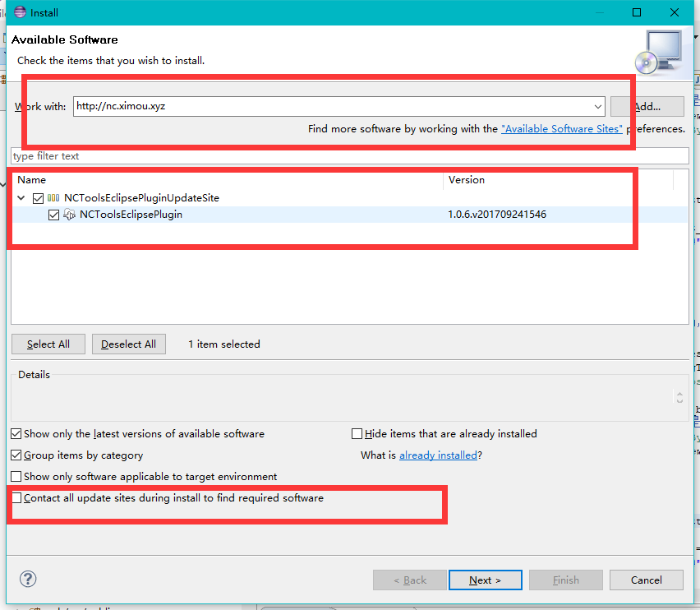This screenshot has height=610, width=700.
Task: Select the NCToolsEclipsePlugin row text
Action: point(131,215)
